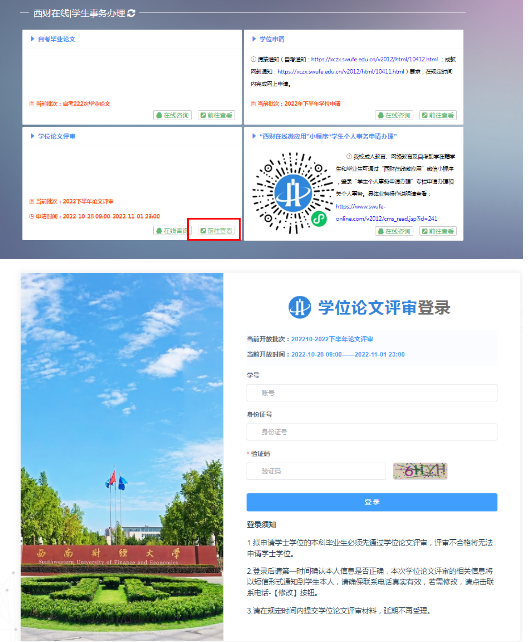Click the 登录须知 heading
Screen dimensions: 531x642
(x=261, y=524)
